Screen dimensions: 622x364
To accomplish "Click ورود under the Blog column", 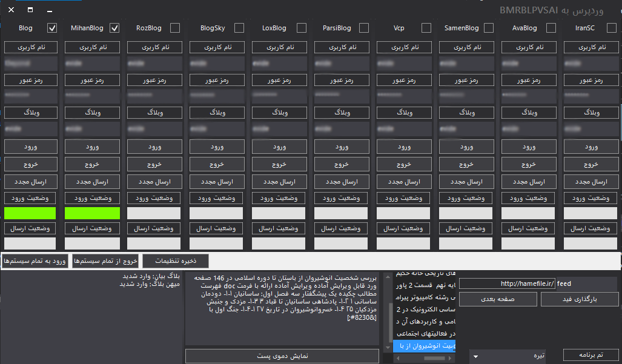I will 30,147.
